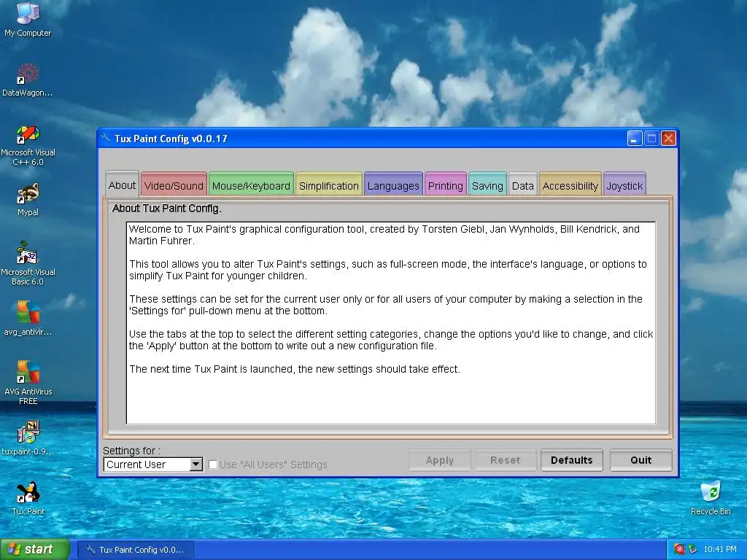This screenshot has width=747, height=560.
Task: Click the 'About Tux Paint Config.' heading
Action: 166,208
